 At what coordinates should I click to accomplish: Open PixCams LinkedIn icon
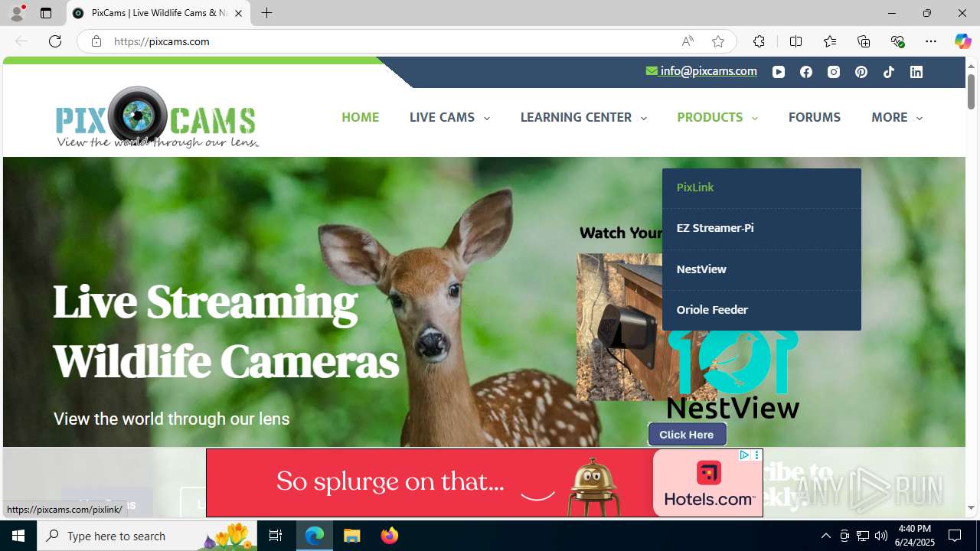tap(916, 72)
